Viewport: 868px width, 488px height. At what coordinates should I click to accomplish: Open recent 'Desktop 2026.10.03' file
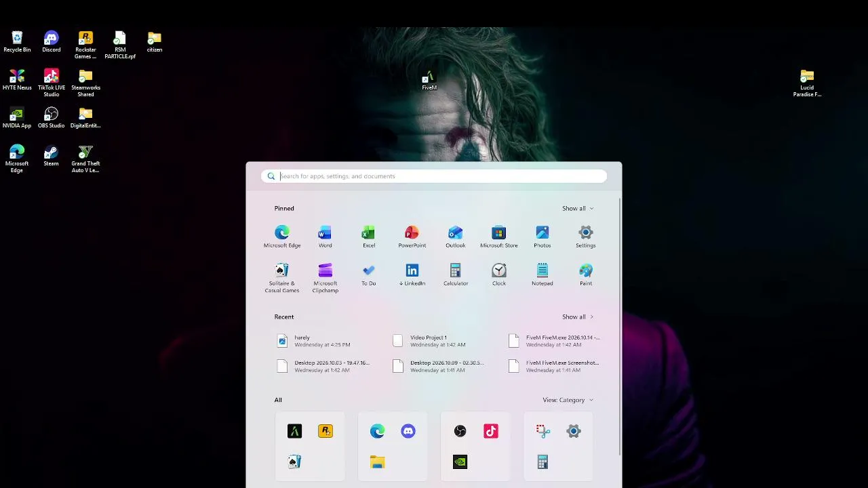[x=323, y=366]
